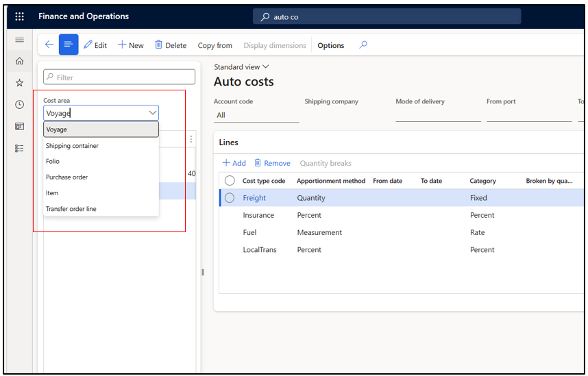Click the toolbar search magnifier after Options
588x376 pixels.
[x=363, y=45]
